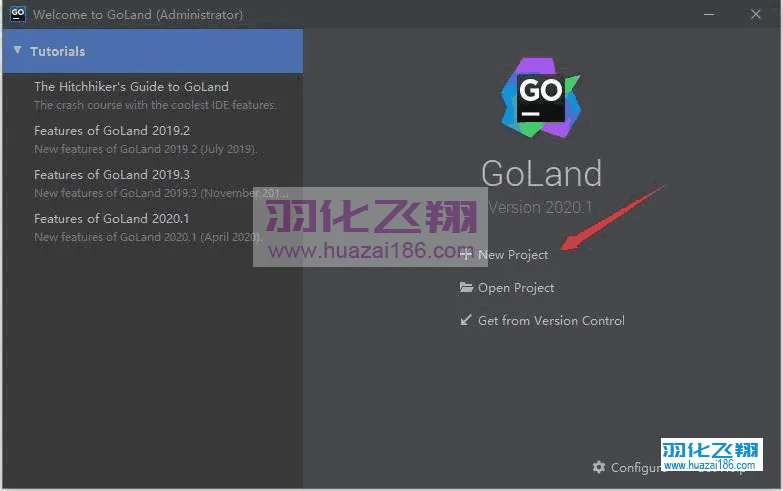This screenshot has height=491, width=783.
Task: Close the Welcome to GoLand window
Action: (x=756, y=14)
